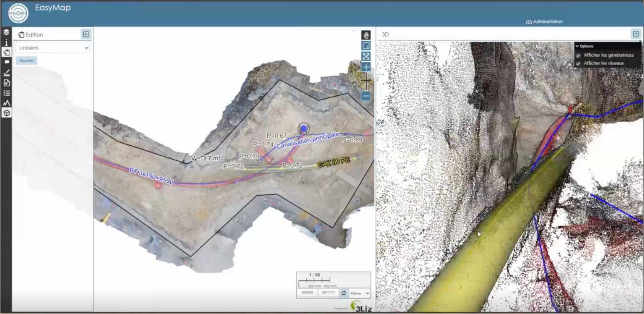The width and height of the screenshot is (644, 314).
Task: Activate zoom by rectangle tool
Action: tap(366, 46)
